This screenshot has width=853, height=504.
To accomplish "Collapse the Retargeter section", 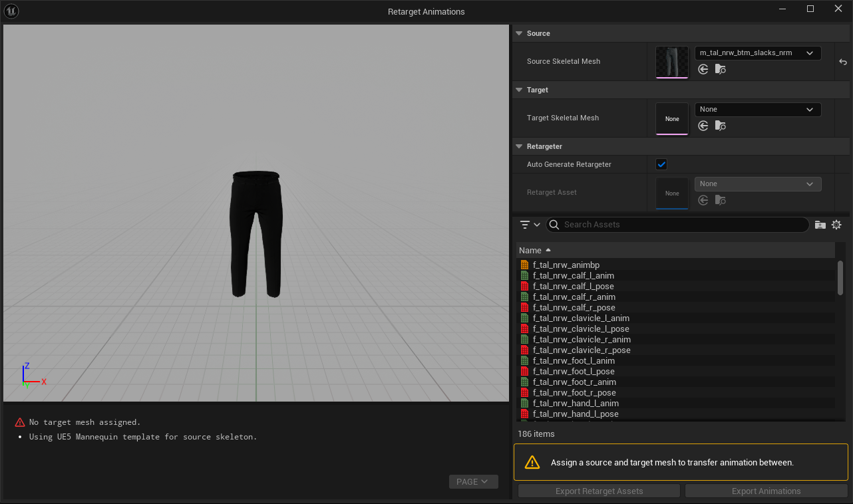I will pyautogui.click(x=519, y=146).
